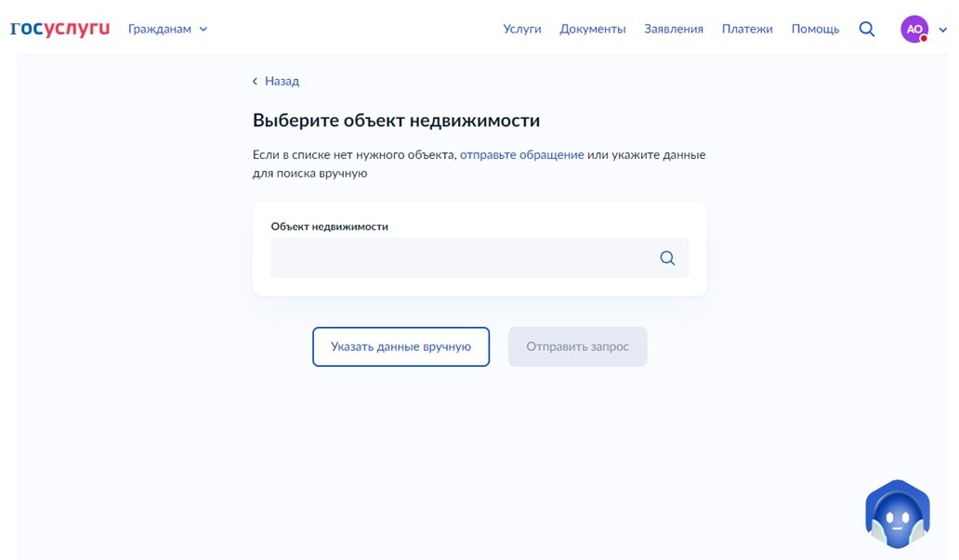Open the robot assistant chat icon
The height and width of the screenshot is (560, 959).
(x=898, y=514)
